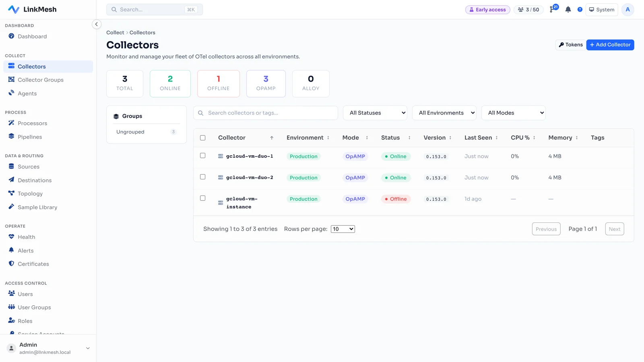
Task: Click the Add Collector button
Action: [x=610, y=45]
